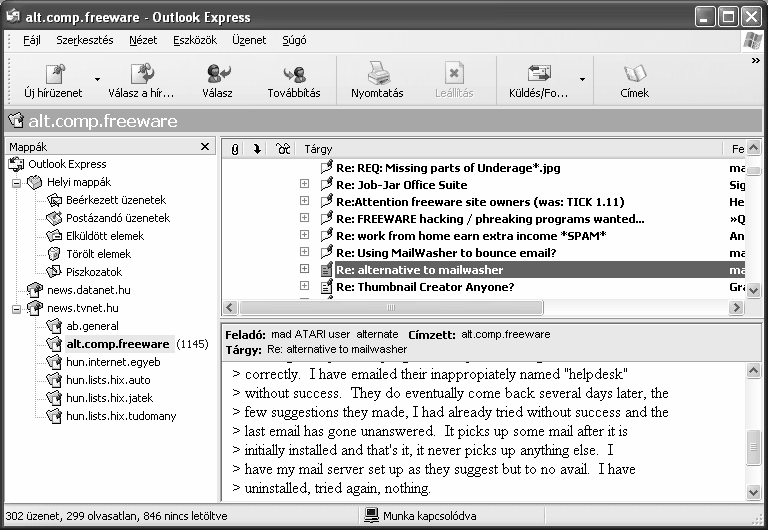Expand Re: Thumbnail Creator Anyone? thread

point(304,286)
